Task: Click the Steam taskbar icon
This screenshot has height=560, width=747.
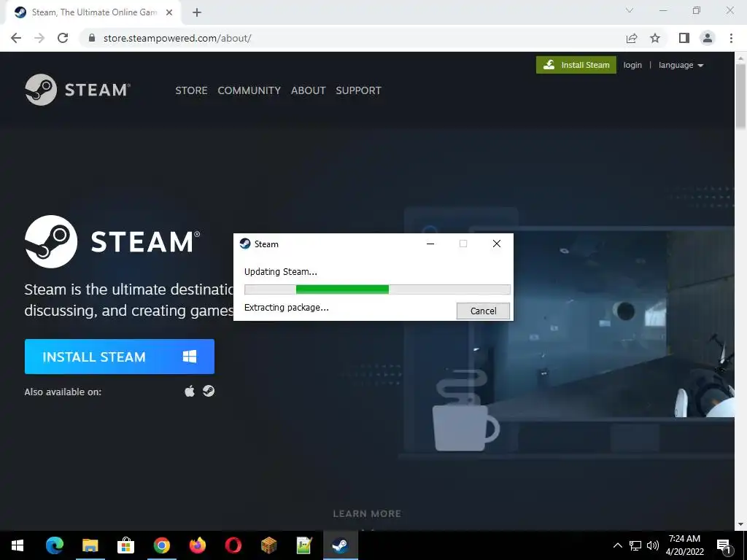Action: click(340, 545)
